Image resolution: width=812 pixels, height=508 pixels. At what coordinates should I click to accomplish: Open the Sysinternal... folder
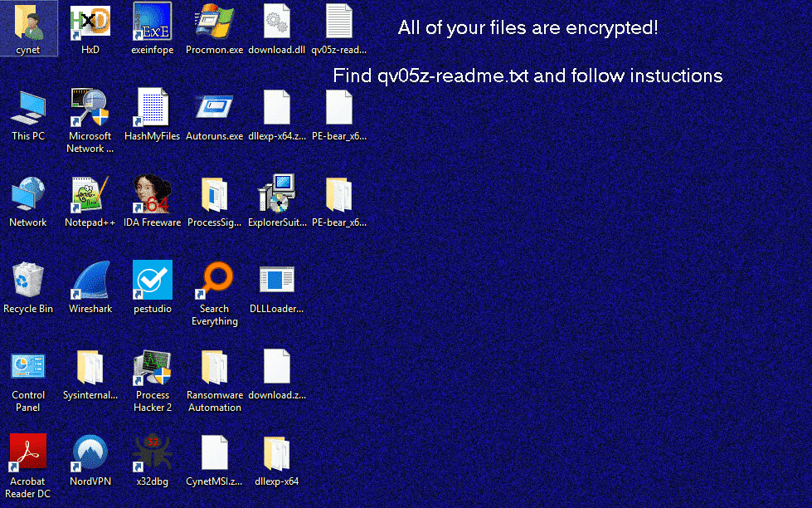click(90, 367)
